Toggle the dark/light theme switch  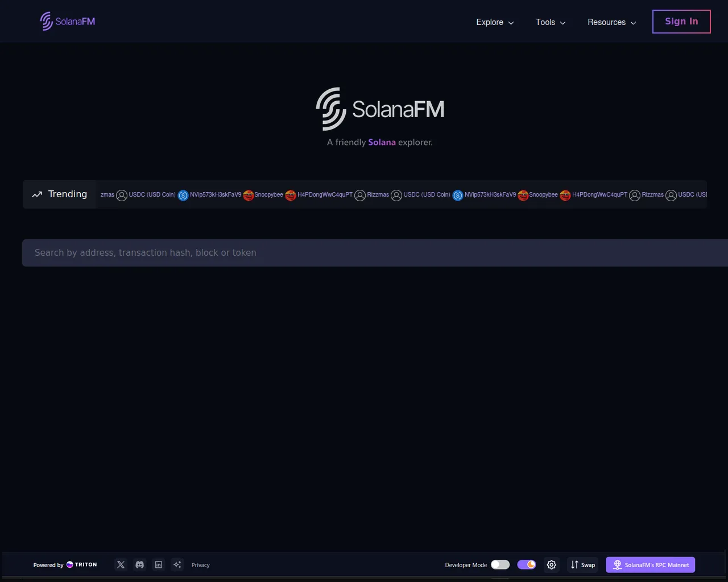[x=527, y=564]
